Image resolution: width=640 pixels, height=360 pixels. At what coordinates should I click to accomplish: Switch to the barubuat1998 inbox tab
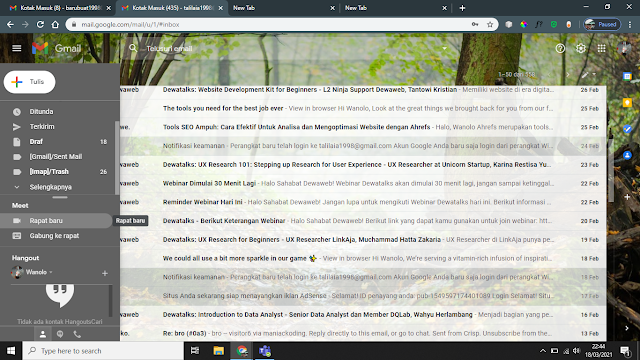click(x=60, y=8)
